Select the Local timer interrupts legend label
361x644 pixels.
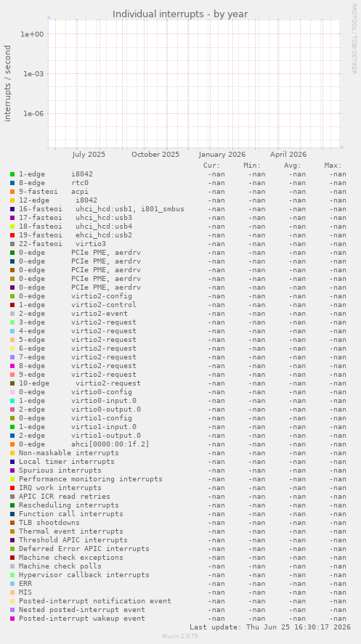[67, 462]
